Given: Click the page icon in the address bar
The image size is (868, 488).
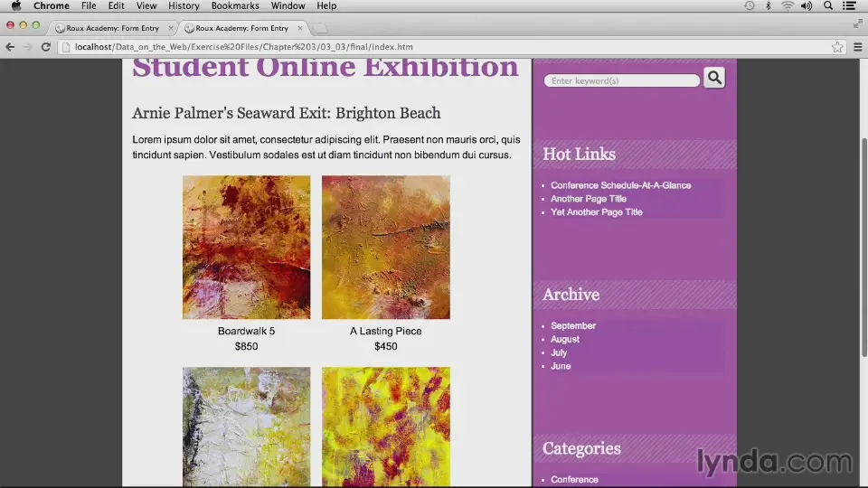Looking at the screenshot, I should point(66,47).
